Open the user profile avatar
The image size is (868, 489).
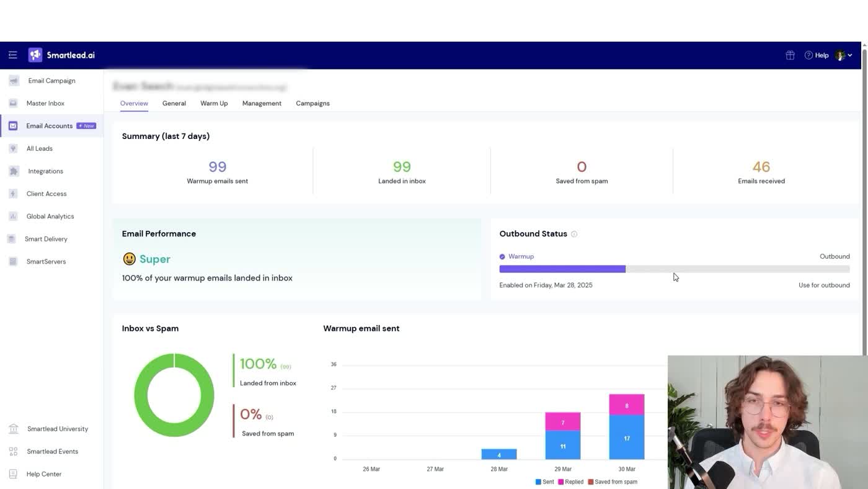(x=840, y=55)
